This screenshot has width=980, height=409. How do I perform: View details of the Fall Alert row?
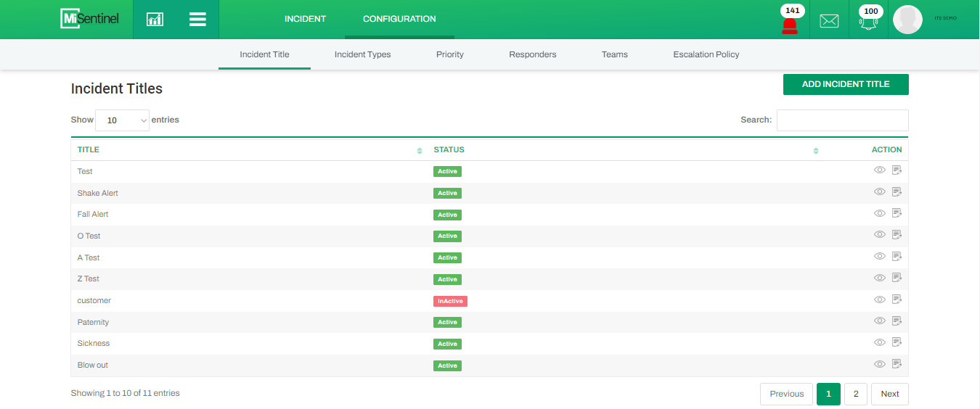coord(880,213)
